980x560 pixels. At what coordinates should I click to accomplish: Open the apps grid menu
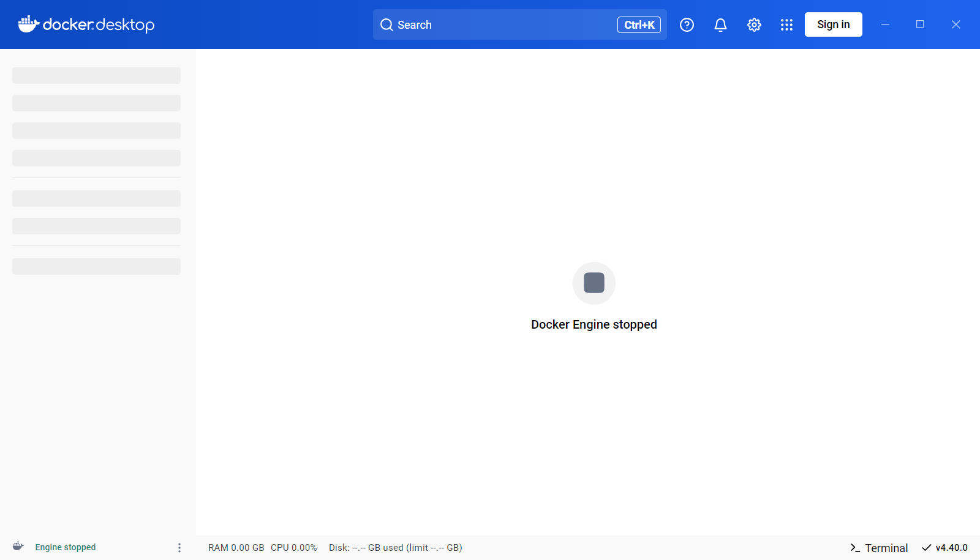click(x=786, y=24)
